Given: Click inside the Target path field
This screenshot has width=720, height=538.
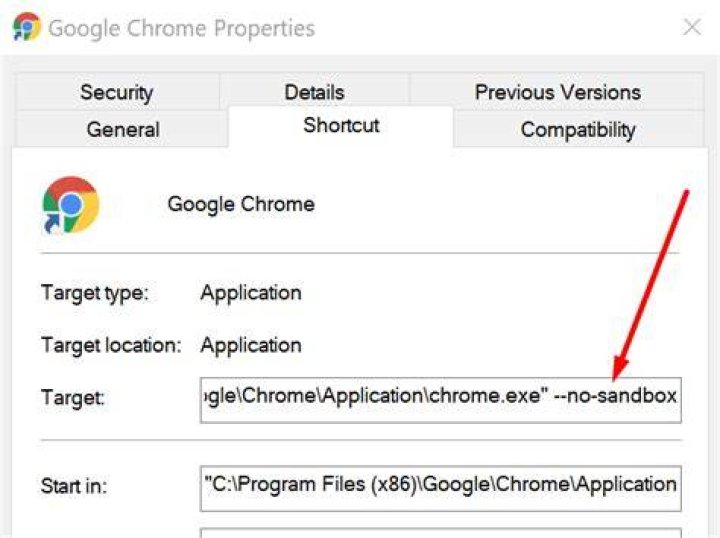Looking at the screenshot, I should tap(441, 400).
